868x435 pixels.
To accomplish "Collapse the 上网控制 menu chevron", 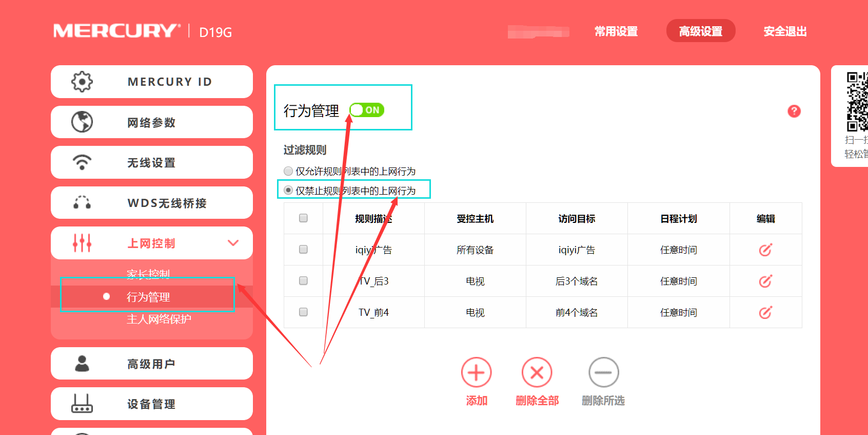I will click(233, 243).
